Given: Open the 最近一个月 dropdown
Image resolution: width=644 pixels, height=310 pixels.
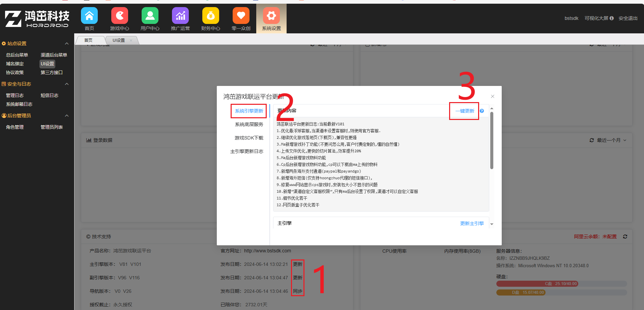Looking at the screenshot, I should click(612, 140).
